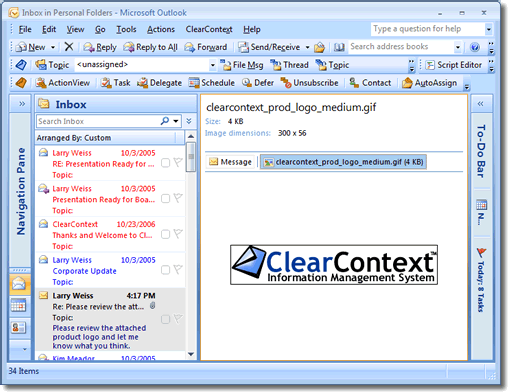
Task: Open the Search Inbox options dropdown arrow
Action: 176,121
